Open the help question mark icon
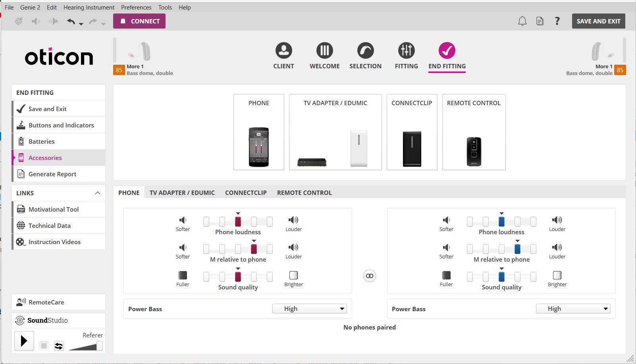 pyautogui.click(x=557, y=21)
